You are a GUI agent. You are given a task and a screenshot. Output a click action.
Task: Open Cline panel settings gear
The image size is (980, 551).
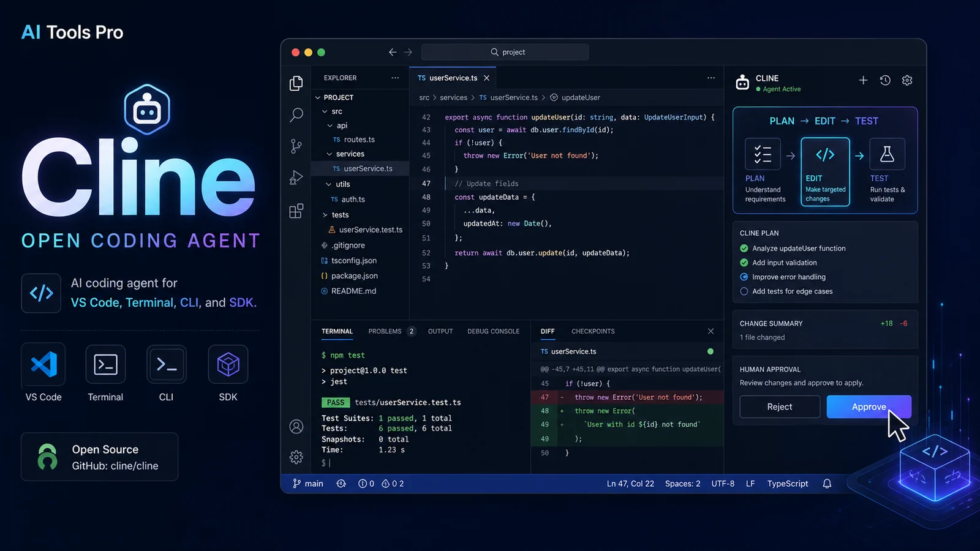(x=907, y=80)
